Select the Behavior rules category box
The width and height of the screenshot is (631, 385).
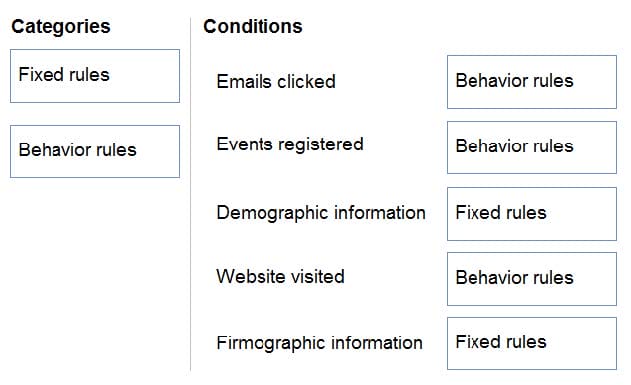pos(95,152)
